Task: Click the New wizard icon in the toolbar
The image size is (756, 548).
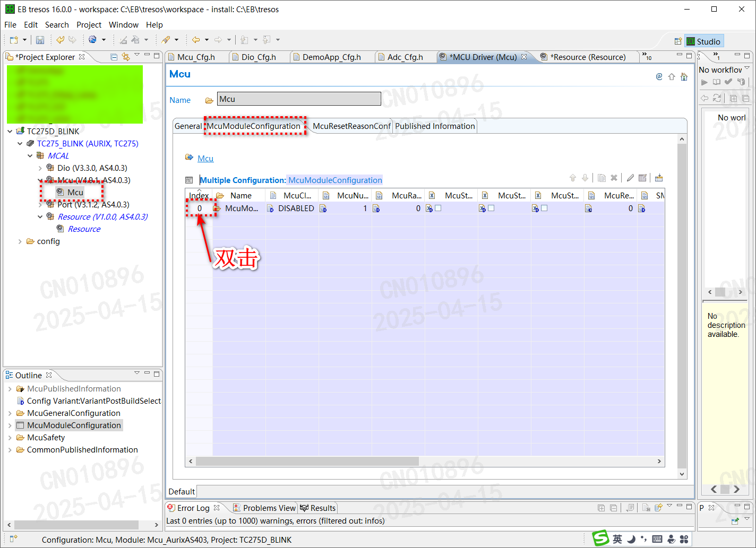Action: pos(14,40)
